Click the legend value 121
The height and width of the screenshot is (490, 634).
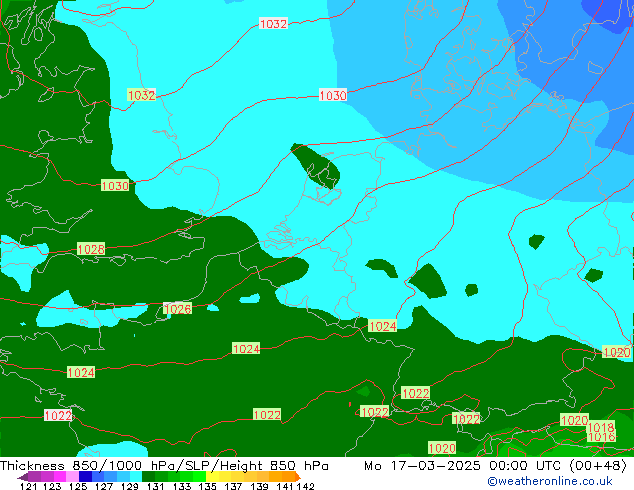coord(29,486)
